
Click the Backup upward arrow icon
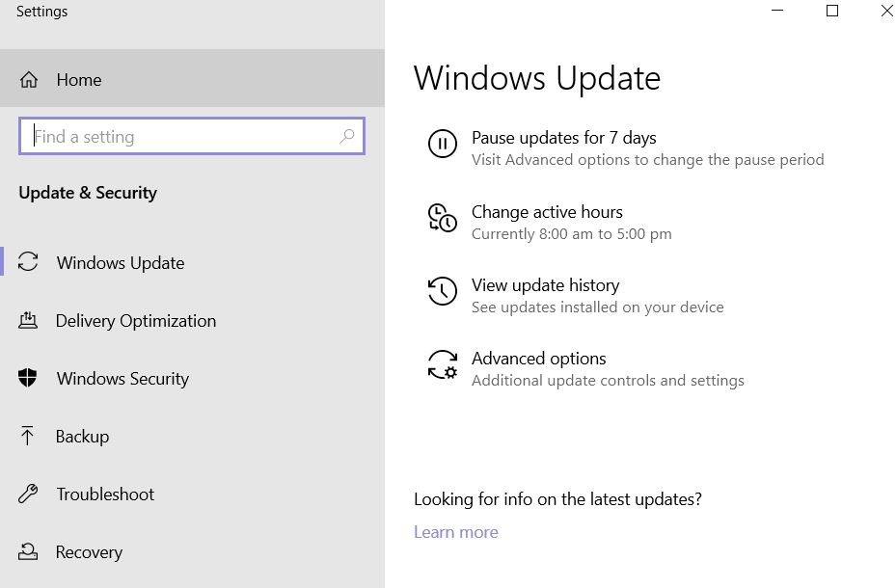[27, 436]
